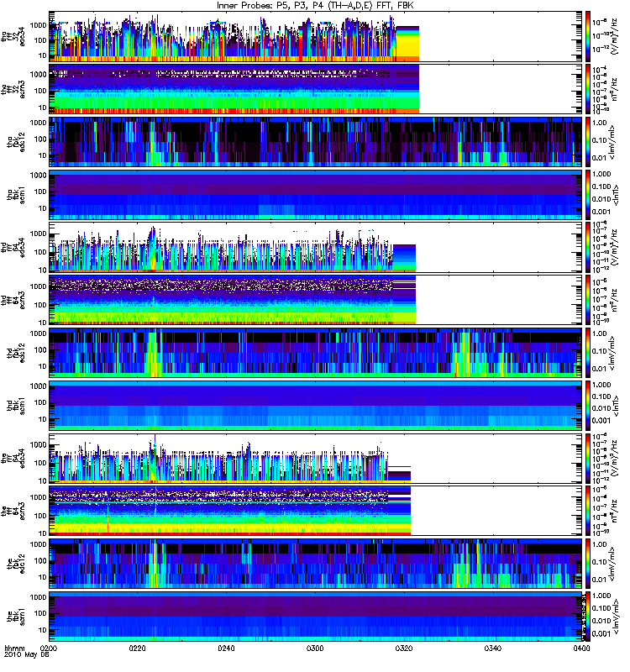The width and height of the screenshot is (630, 672).
Task: Select the 0240 time axis label
Action: (x=226, y=648)
